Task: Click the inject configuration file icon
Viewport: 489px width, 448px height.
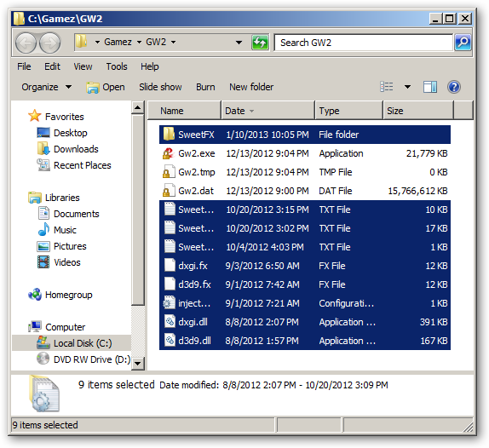Action: coord(169,303)
